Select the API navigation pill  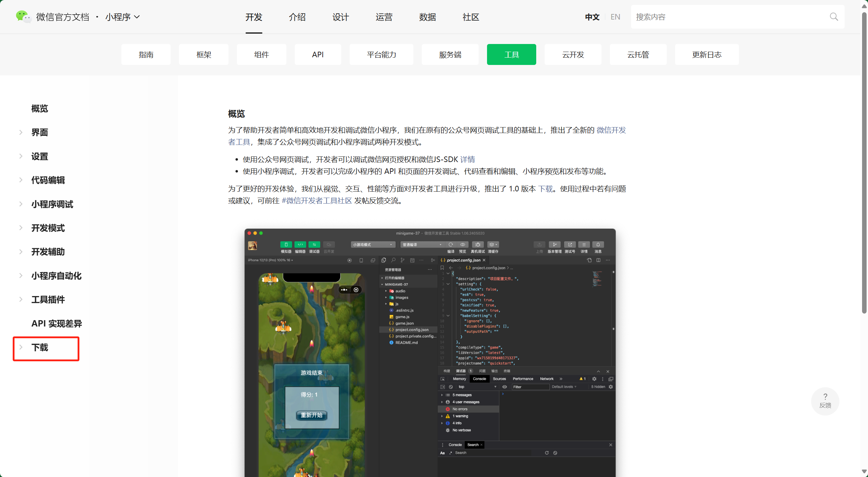tap(317, 54)
